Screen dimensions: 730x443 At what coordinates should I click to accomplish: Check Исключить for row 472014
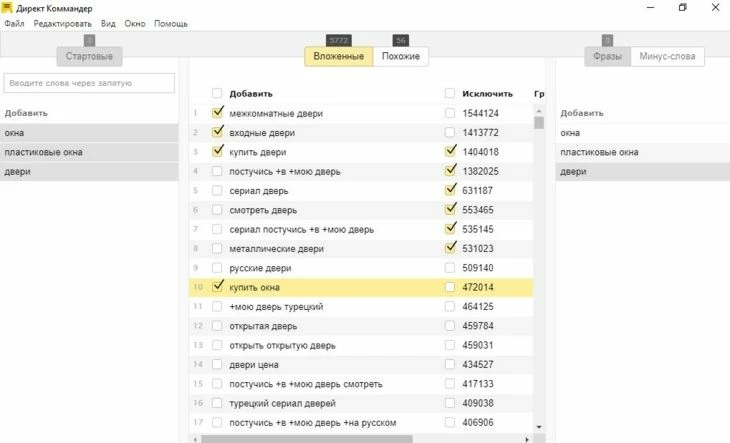(x=450, y=287)
